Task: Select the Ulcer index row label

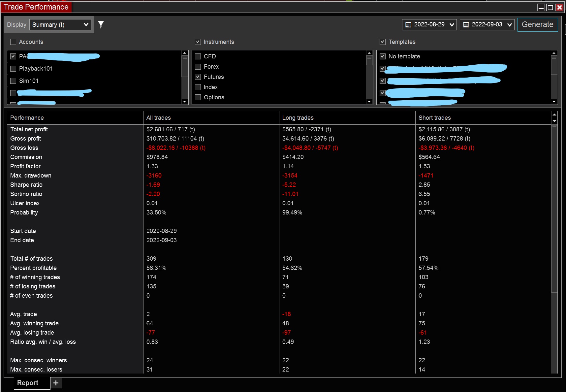Action: tap(25, 203)
